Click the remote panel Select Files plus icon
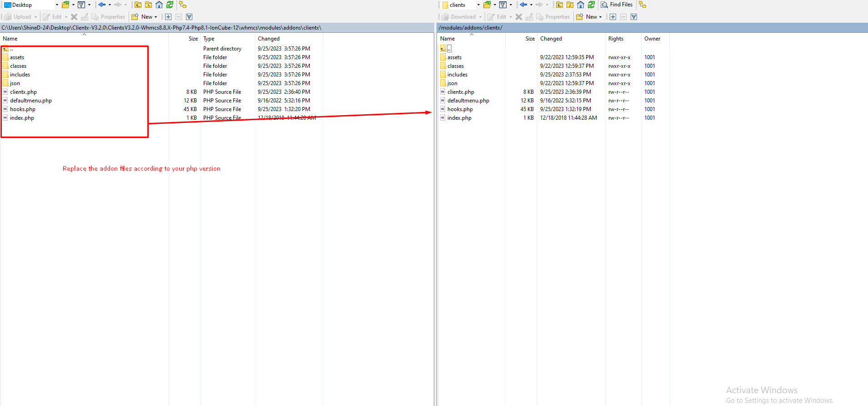Viewport: 868px width, 406px height. (x=613, y=17)
